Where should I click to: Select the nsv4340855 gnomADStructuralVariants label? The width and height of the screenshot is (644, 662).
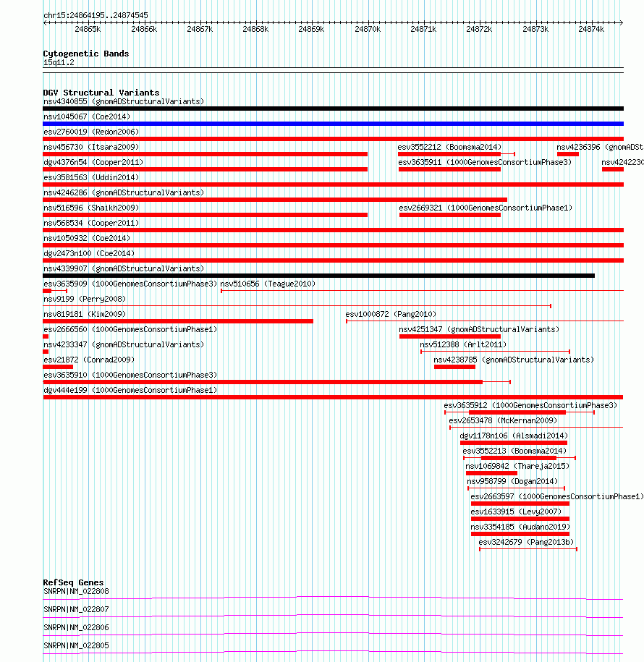(124, 101)
